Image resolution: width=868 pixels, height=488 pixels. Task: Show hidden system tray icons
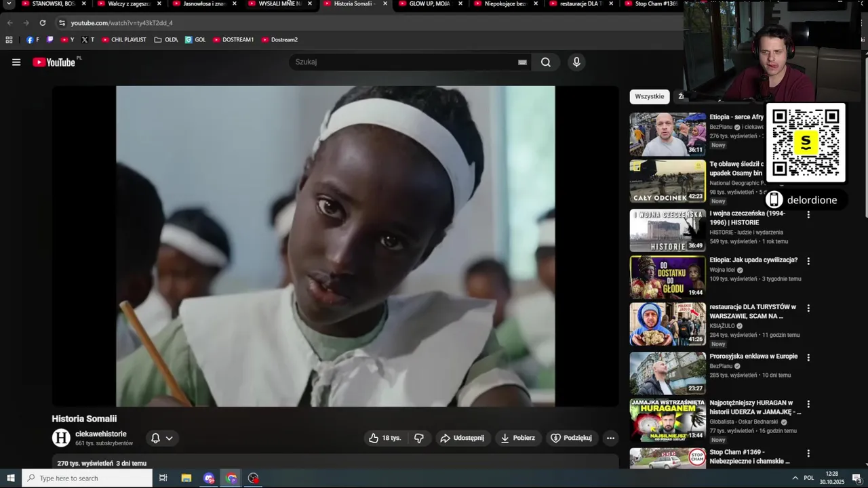pos(795,478)
